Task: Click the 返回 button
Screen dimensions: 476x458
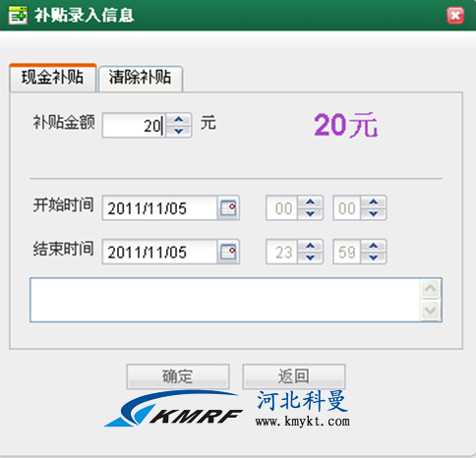Action: [294, 376]
